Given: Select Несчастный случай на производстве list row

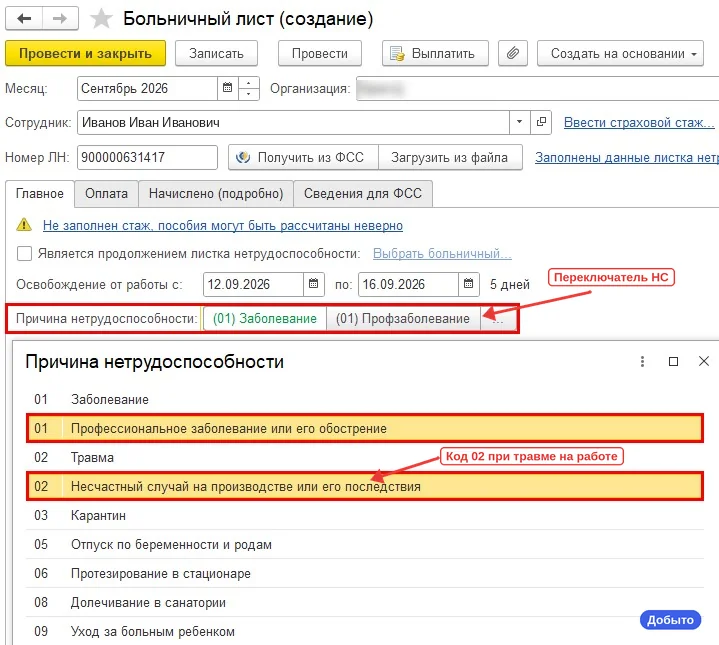Looking at the screenshot, I should [365, 486].
